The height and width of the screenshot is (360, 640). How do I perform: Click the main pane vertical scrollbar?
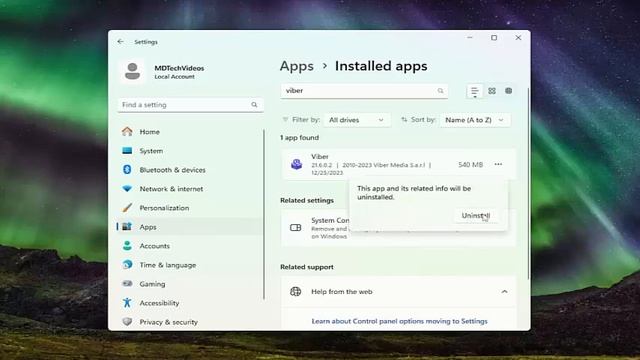529,184
